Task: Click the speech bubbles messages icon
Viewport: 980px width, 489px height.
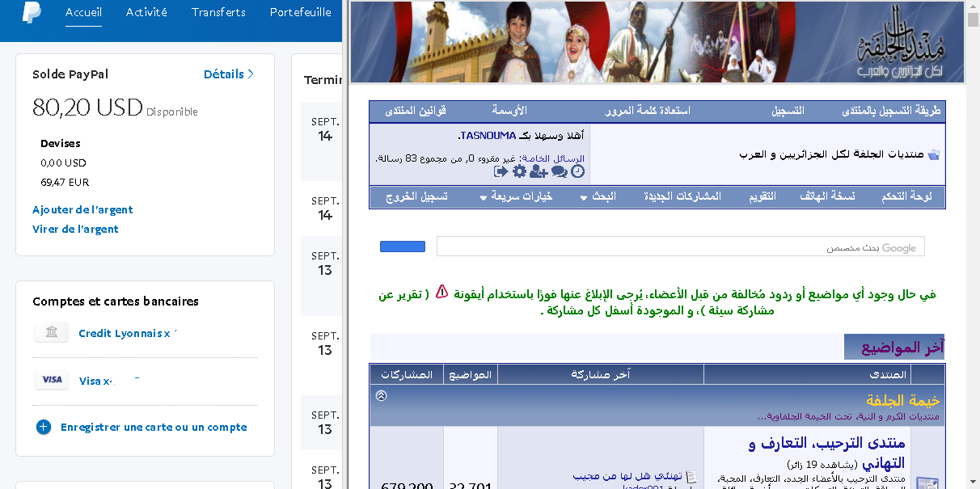Action: (x=559, y=171)
